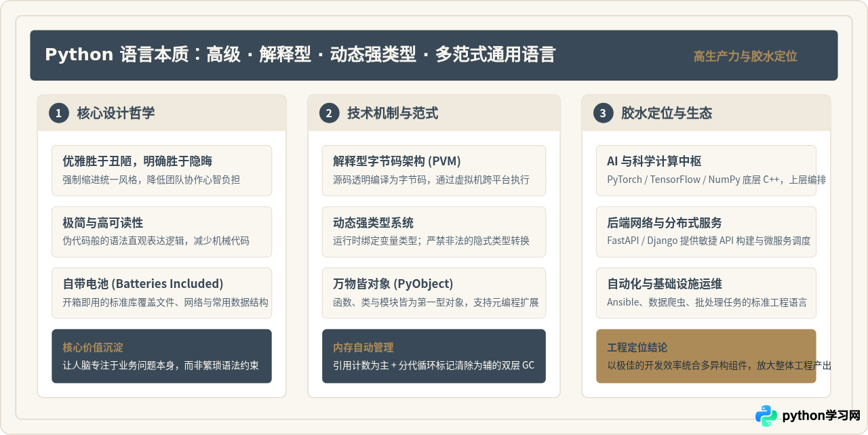Click the number 3 badge beside 胶水定位与生态
This screenshot has height=435, width=868.
603,113
